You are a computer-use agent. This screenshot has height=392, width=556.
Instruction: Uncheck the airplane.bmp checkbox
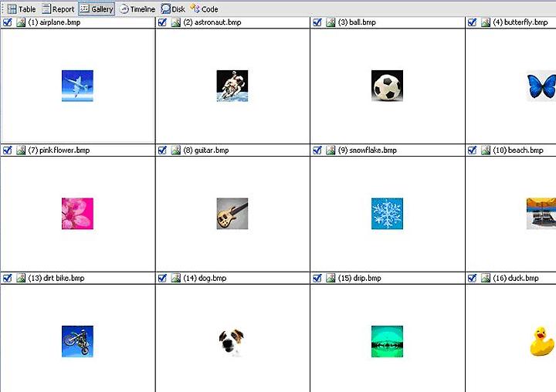(8, 22)
